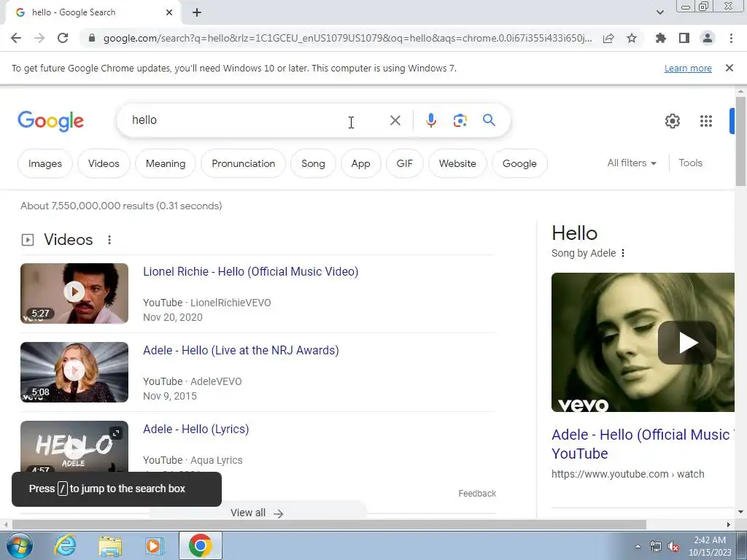Open File Explorer from taskbar
This screenshot has width=747, height=560.
tap(110, 545)
